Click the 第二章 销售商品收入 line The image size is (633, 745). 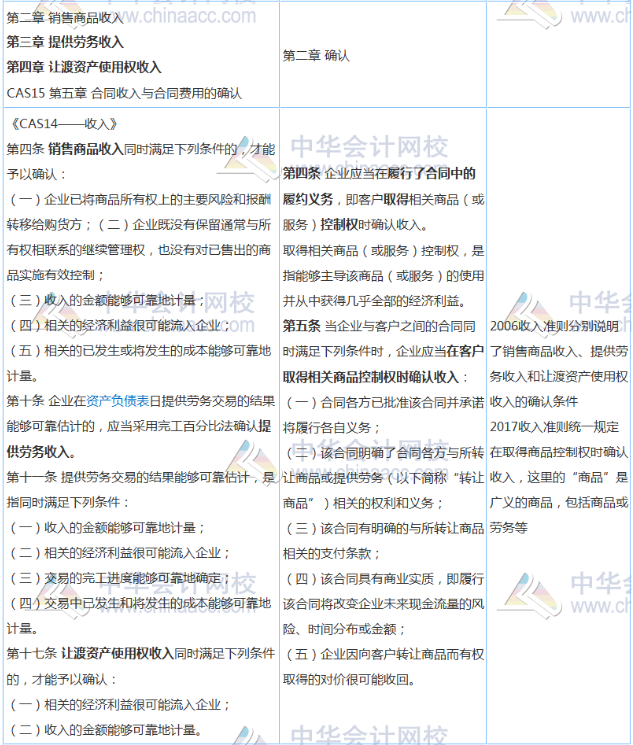[65, 17]
